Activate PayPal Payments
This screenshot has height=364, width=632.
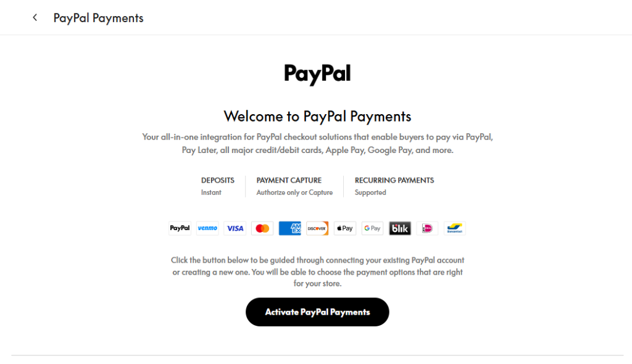(317, 312)
